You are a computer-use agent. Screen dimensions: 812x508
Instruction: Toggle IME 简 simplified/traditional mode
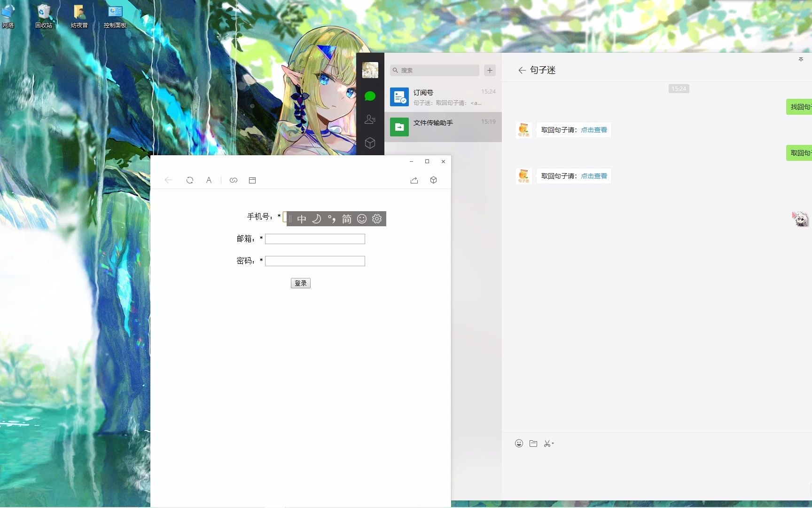tap(347, 219)
